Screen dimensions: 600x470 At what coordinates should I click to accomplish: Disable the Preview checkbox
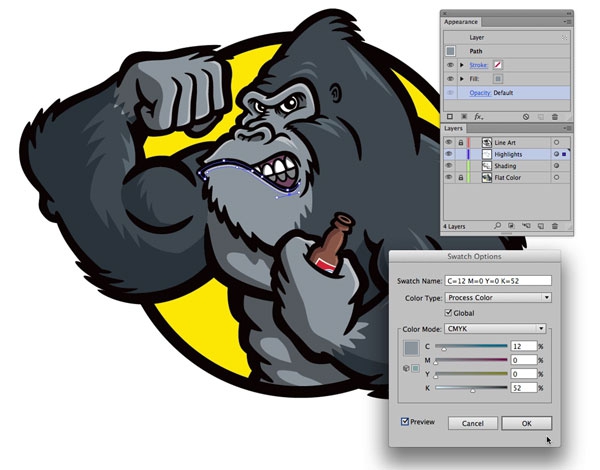405,422
